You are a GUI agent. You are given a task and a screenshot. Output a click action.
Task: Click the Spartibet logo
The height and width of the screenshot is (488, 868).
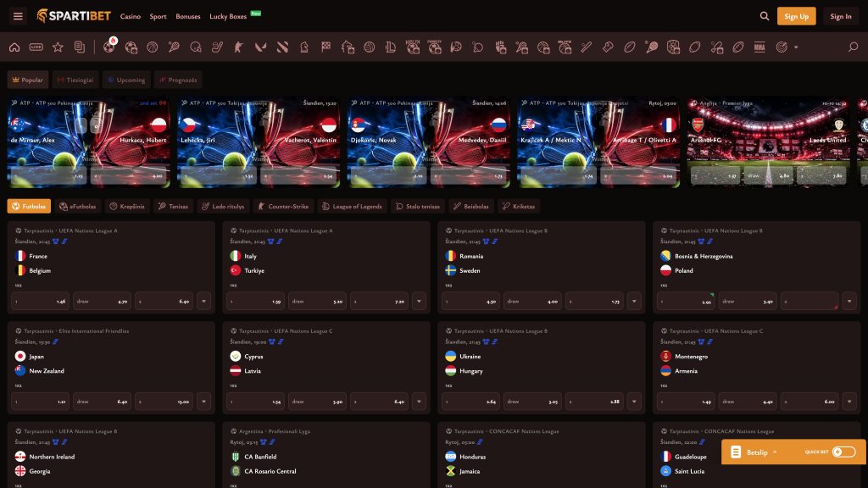point(74,16)
